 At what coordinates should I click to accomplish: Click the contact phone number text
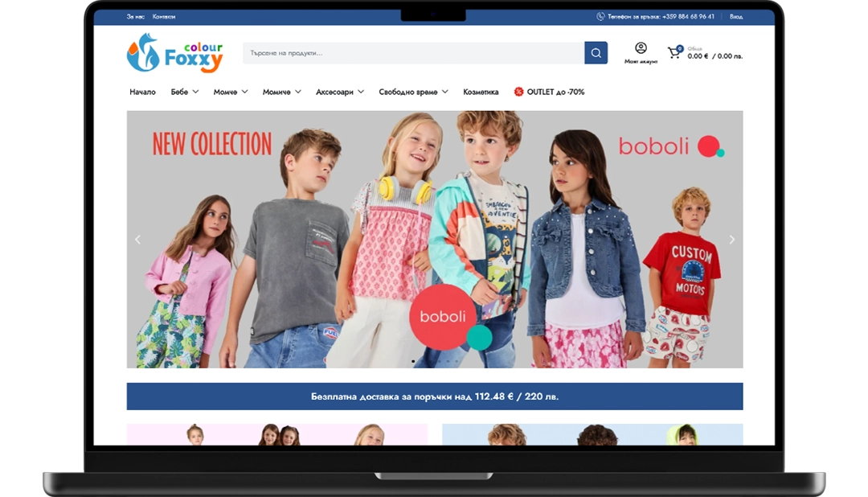point(661,17)
